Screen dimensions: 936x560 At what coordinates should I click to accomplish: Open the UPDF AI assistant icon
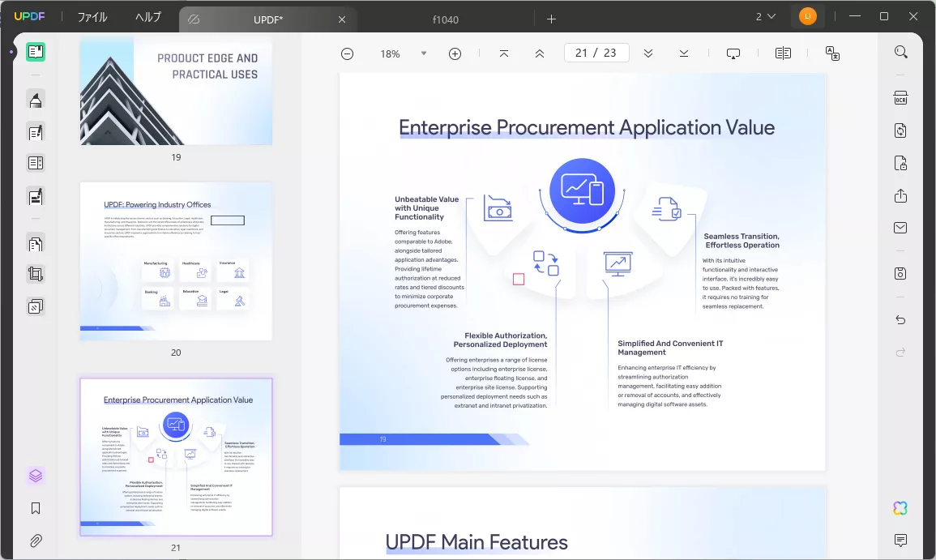[900, 508]
